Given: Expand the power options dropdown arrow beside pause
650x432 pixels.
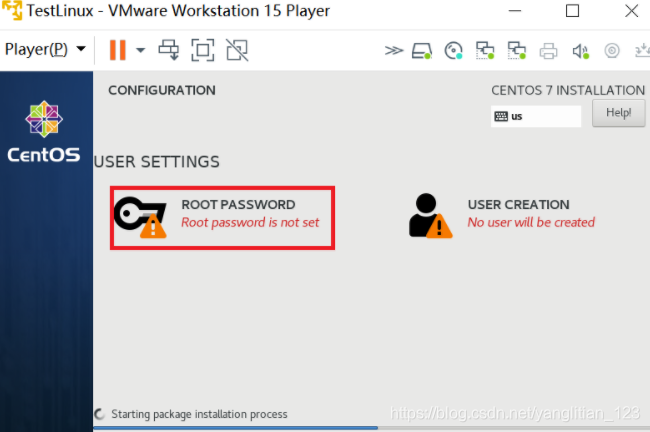Looking at the screenshot, I should [x=141, y=50].
